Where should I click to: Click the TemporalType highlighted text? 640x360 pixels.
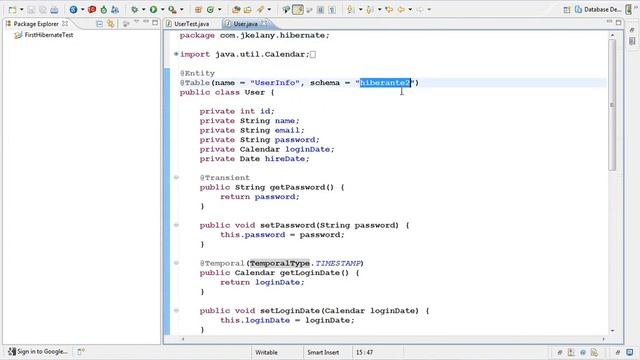pos(280,263)
